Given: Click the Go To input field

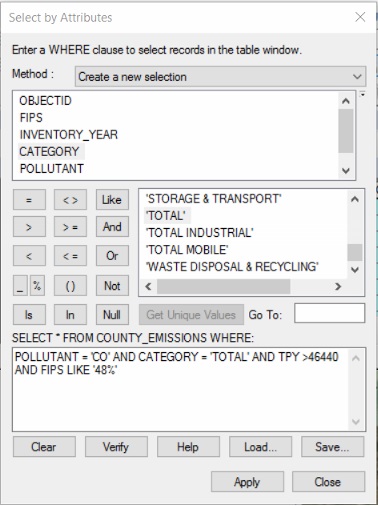Looking at the screenshot, I should tap(329, 313).
